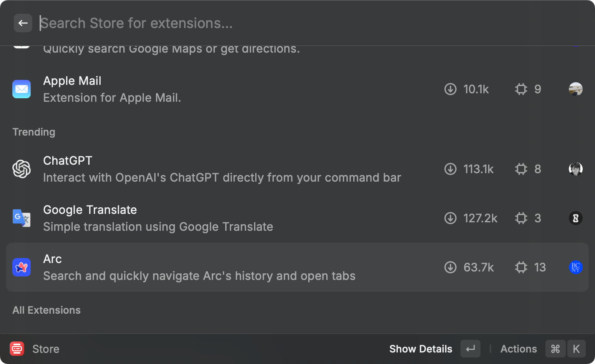
Task: Click 'Simple translation using Google Translate' description
Action: click(158, 227)
